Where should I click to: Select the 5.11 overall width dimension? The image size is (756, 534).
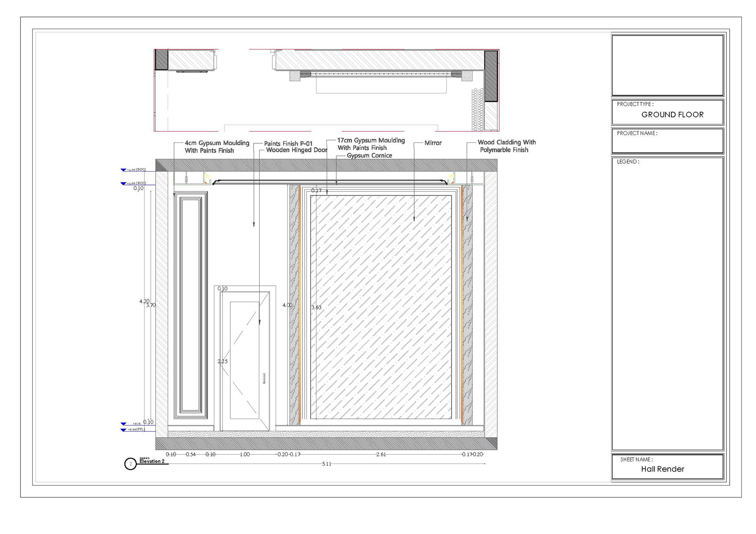pos(326,464)
